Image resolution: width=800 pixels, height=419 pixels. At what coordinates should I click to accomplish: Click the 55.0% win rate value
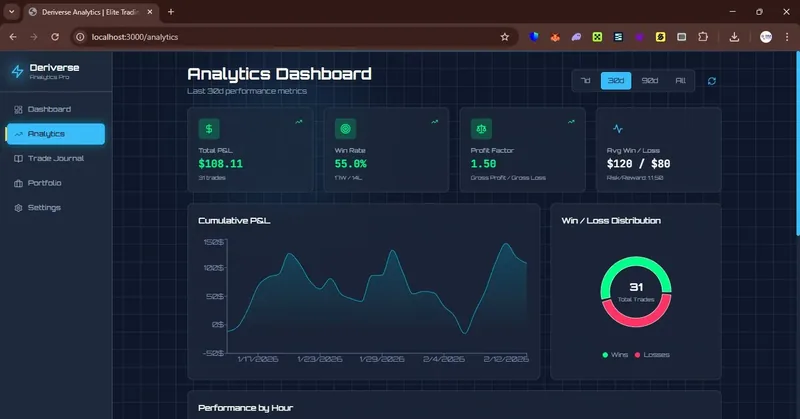coord(351,164)
